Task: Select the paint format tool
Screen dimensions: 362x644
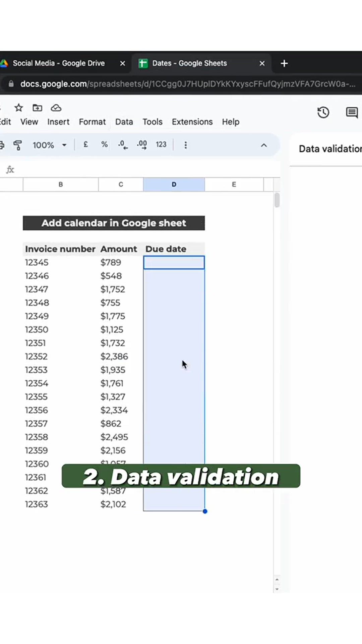Action: [17, 145]
